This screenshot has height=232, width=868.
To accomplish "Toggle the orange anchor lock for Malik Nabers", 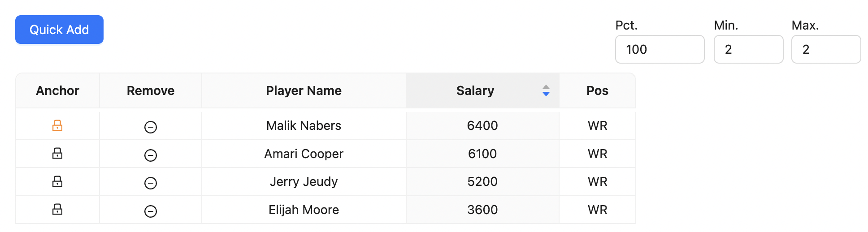I will point(57,125).
